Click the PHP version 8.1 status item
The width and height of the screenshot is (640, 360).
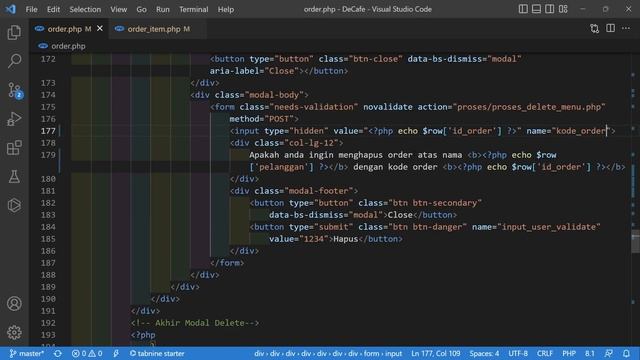(590, 353)
